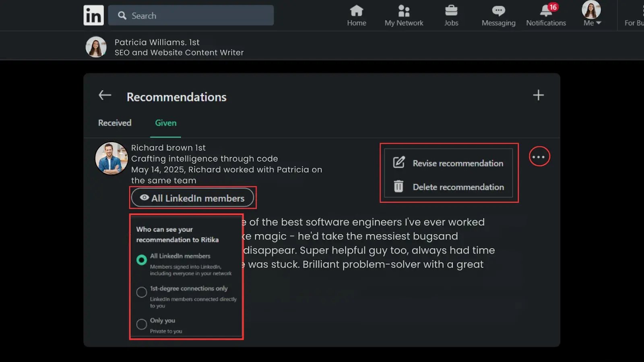Click the LinkedIn search field

(191, 16)
